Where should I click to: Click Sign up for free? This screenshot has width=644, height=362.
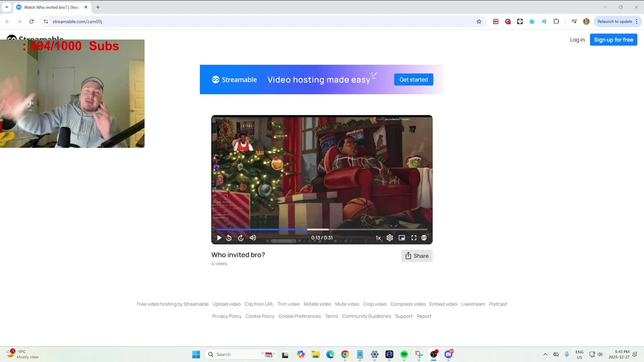pos(613,40)
